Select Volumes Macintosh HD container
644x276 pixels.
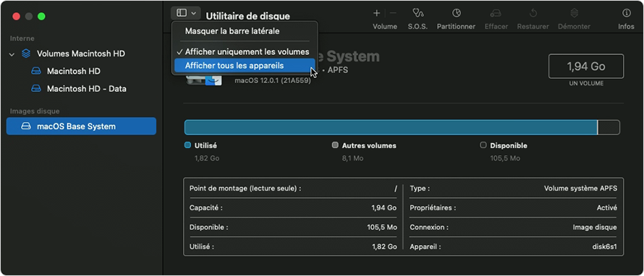tap(81, 53)
